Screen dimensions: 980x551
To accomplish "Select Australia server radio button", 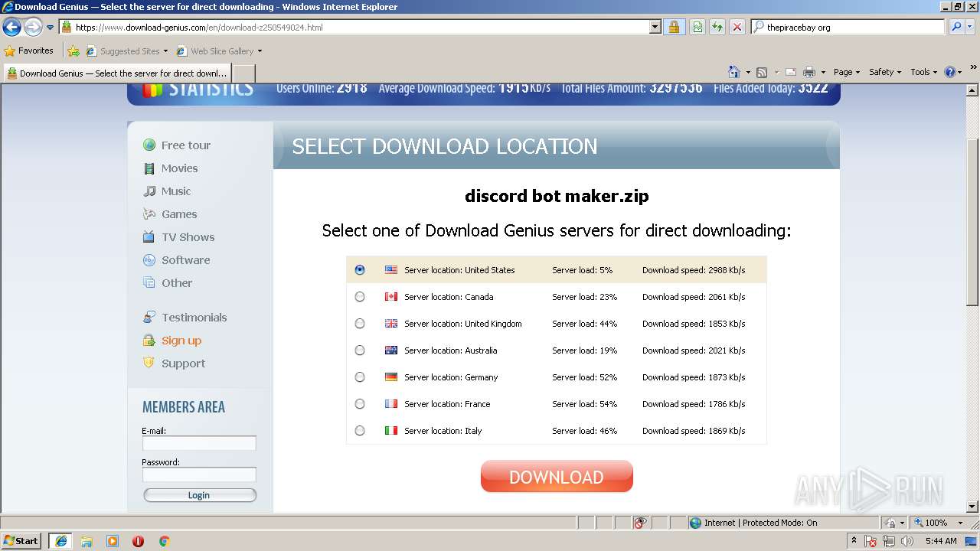I will pos(360,350).
